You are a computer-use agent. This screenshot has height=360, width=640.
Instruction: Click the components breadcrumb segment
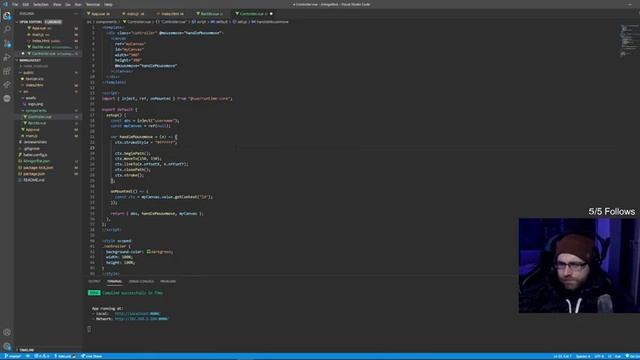coord(106,22)
